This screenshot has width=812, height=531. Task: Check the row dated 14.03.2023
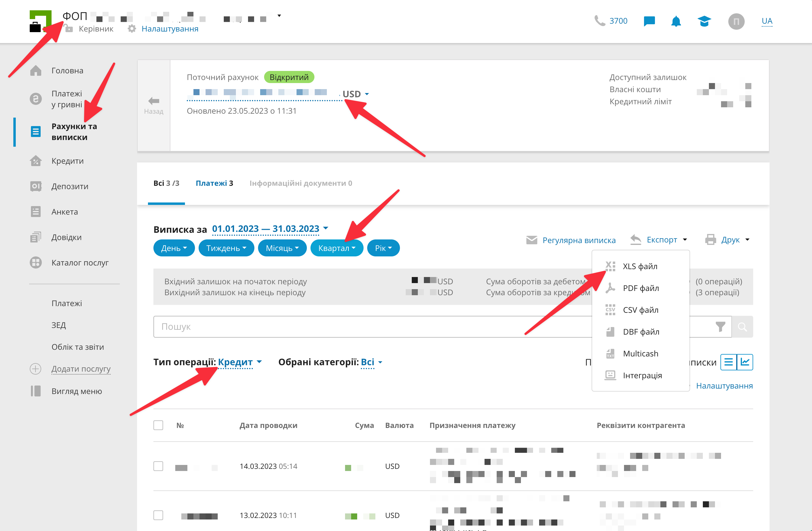pos(158,466)
